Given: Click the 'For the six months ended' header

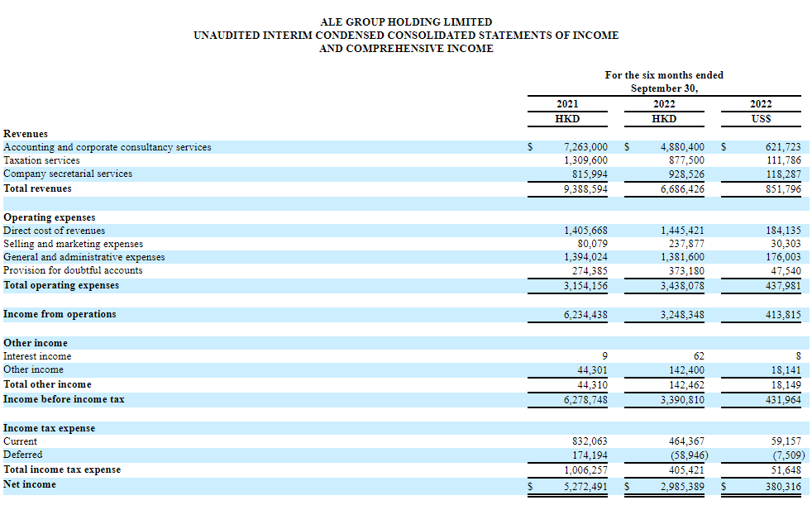Looking at the screenshot, I should [x=664, y=75].
